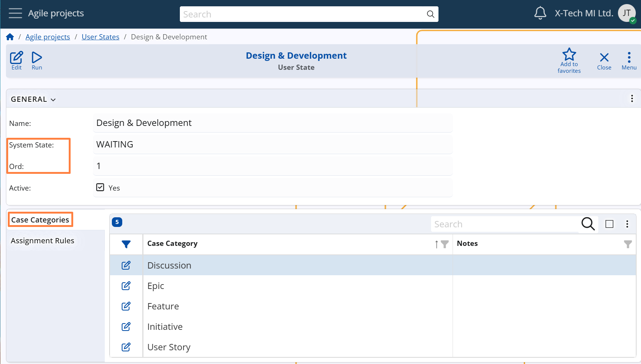This screenshot has width=641, height=364.
Task: Click the magnifier icon in table search
Action: pos(588,224)
